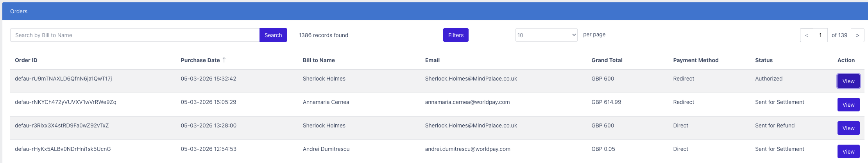The height and width of the screenshot is (163, 868).
Task: Click the current page number box
Action: coord(820,35)
